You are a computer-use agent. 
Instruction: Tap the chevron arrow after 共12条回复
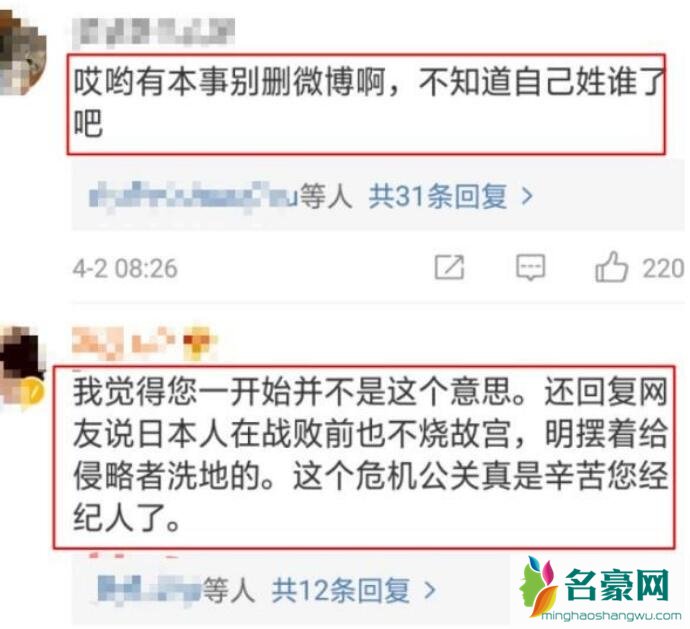(430, 590)
